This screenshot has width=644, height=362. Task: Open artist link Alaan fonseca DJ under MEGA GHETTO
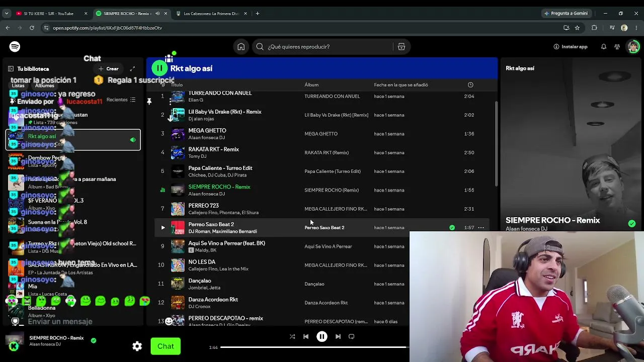click(x=206, y=138)
